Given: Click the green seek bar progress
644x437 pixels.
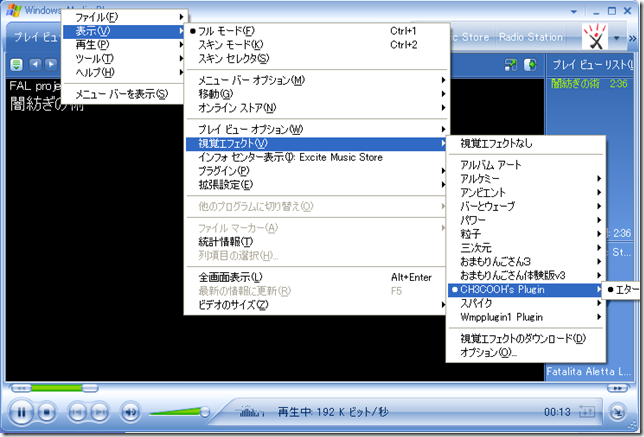Looking at the screenshot, I should [x=57, y=388].
